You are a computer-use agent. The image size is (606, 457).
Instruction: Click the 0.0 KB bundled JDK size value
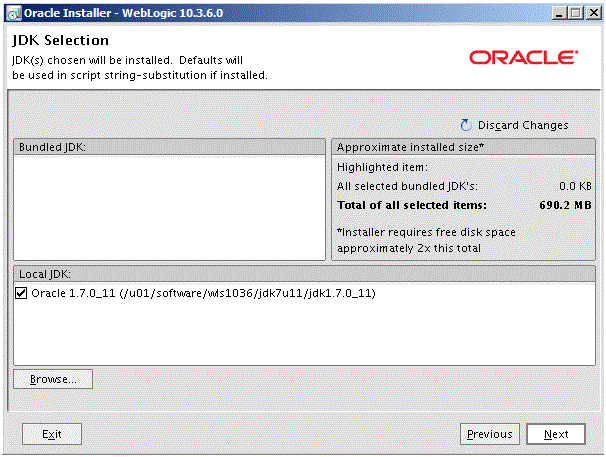575,186
